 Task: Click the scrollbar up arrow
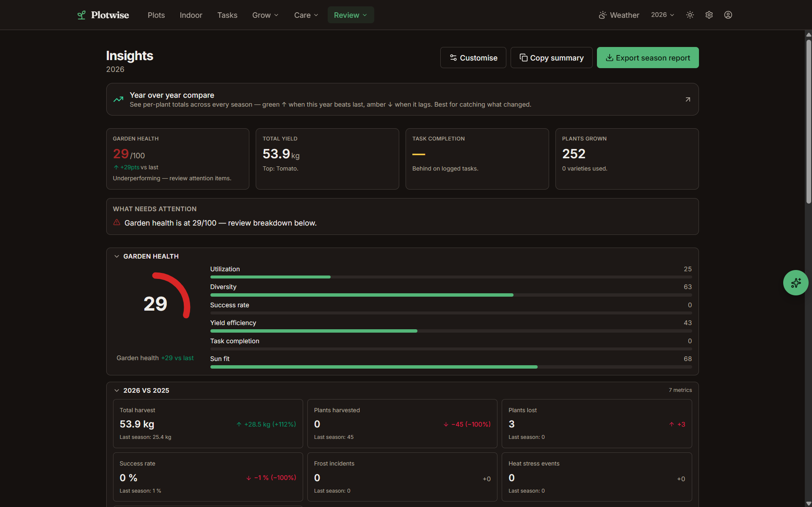point(809,34)
